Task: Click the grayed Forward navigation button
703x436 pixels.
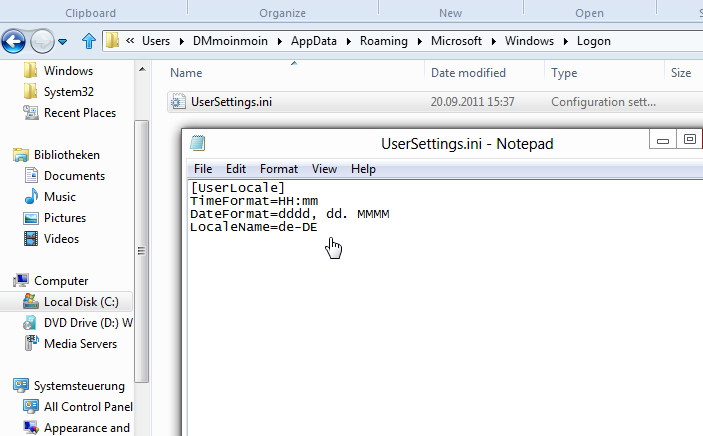Action: (x=42, y=41)
